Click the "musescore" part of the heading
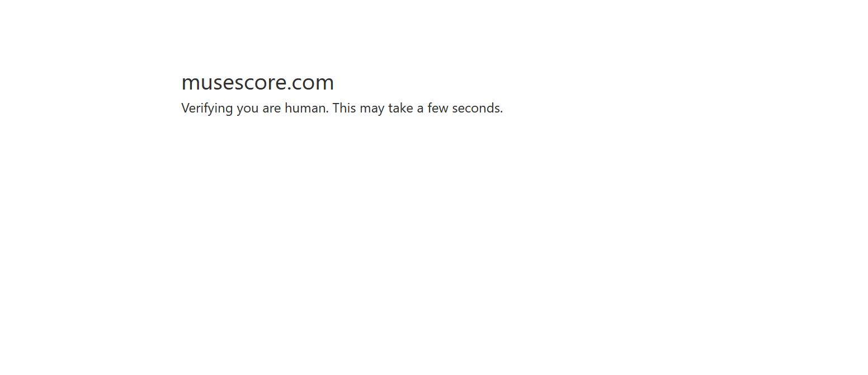 point(234,83)
